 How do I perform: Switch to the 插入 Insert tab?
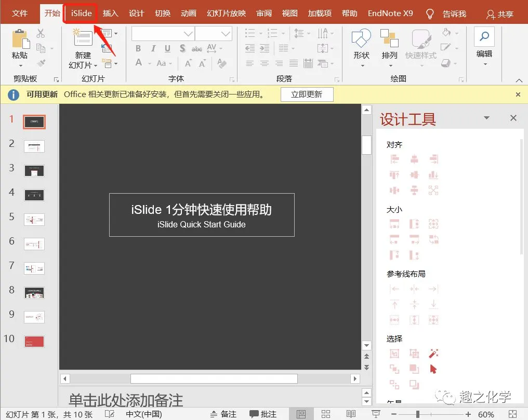point(111,13)
